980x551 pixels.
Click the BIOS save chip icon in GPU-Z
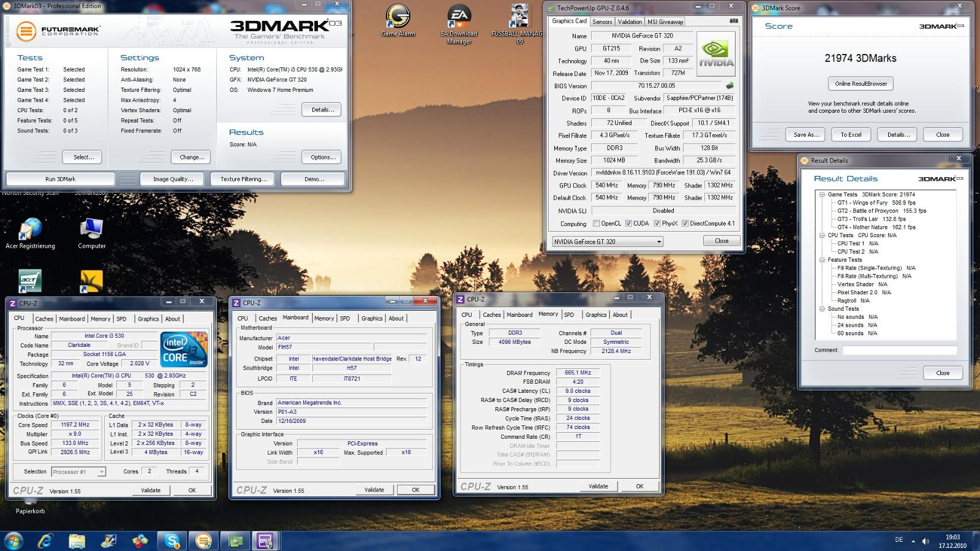[730, 86]
